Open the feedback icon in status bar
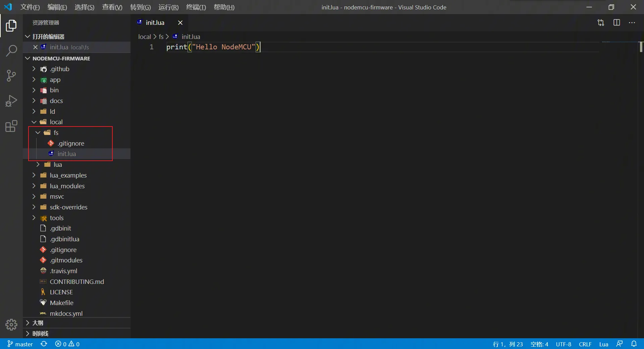 (620, 344)
